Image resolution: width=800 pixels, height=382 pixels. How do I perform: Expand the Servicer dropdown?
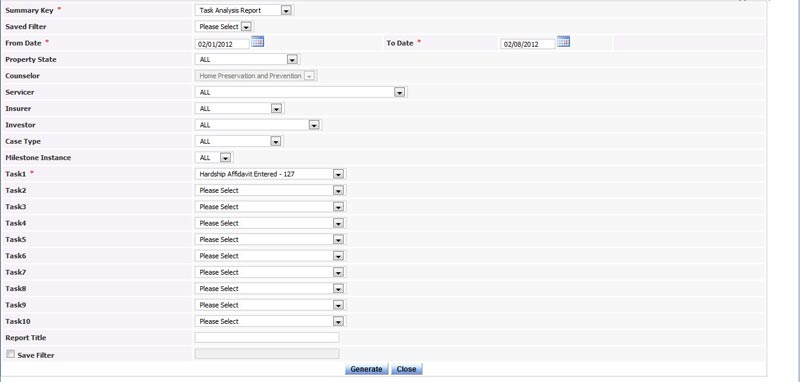[x=301, y=92]
